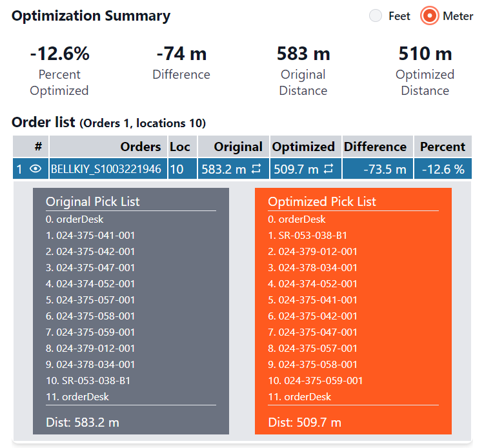Click the Original Pick List gray panel title
This screenshot has width=484, height=448.
tap(93, 201)
